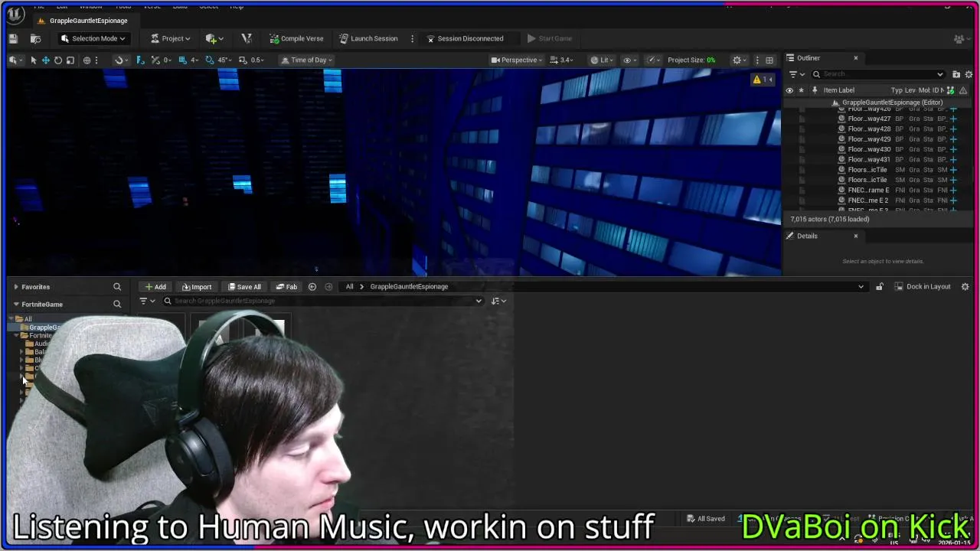The width and height of the screenshot is (980, 551).
Task: Toggle the world coordinate globe icon
Action: point(87,60)
